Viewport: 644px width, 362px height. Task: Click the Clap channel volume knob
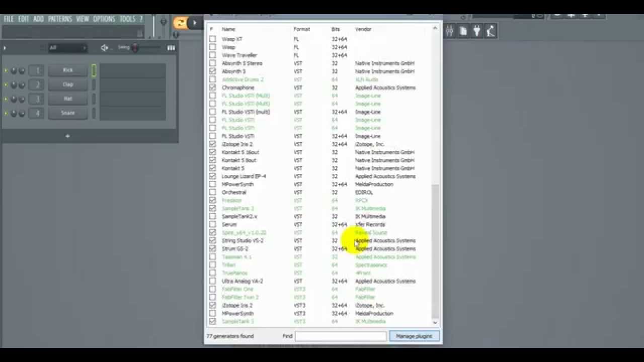pos(22,85)
